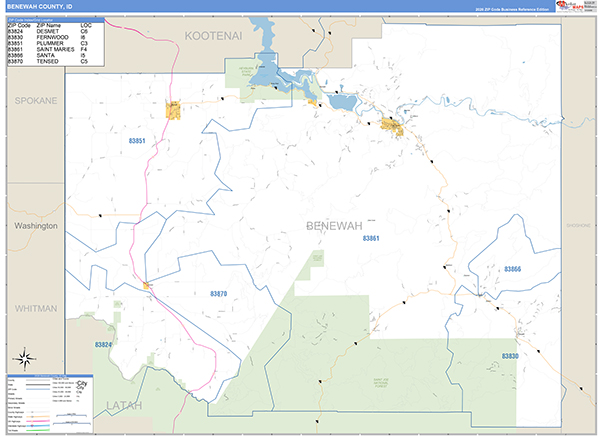Screen dimensions: 600x436
Task: Click the map legend box below the compass
Action: click(x=50, y=404)
